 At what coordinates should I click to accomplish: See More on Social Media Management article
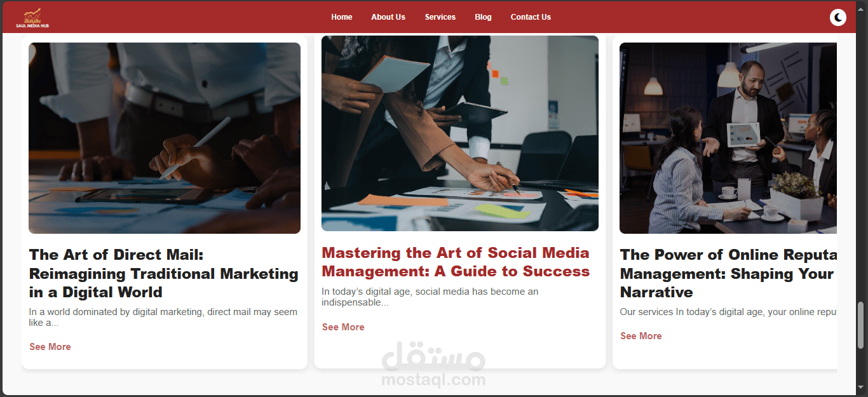[343, 327]
